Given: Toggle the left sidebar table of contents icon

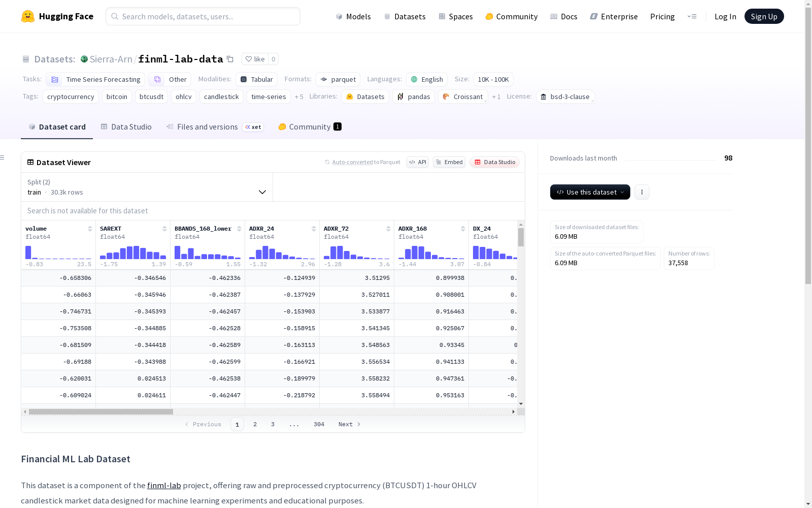Looking at the screenshot, I should point(3,157).
